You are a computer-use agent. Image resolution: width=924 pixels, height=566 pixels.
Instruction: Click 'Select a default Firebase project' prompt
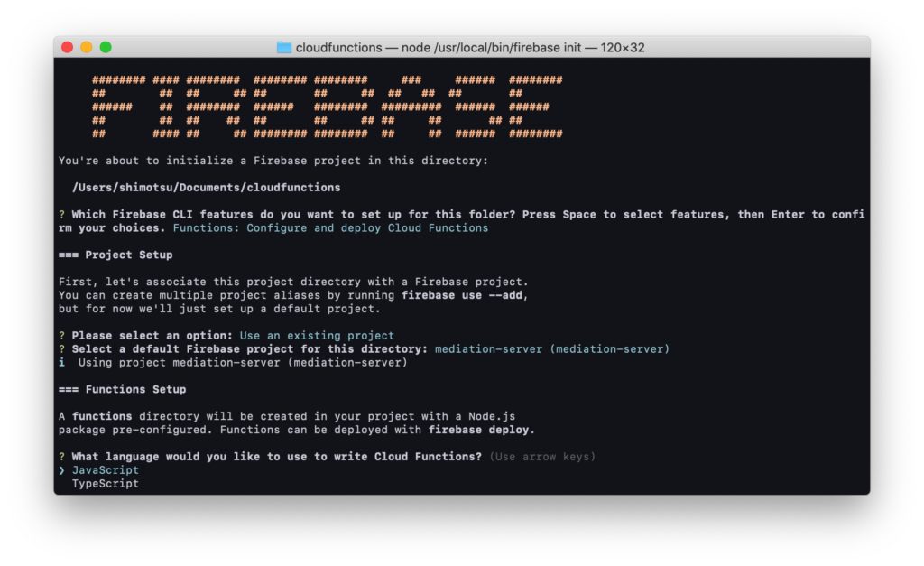pos(250,349)
